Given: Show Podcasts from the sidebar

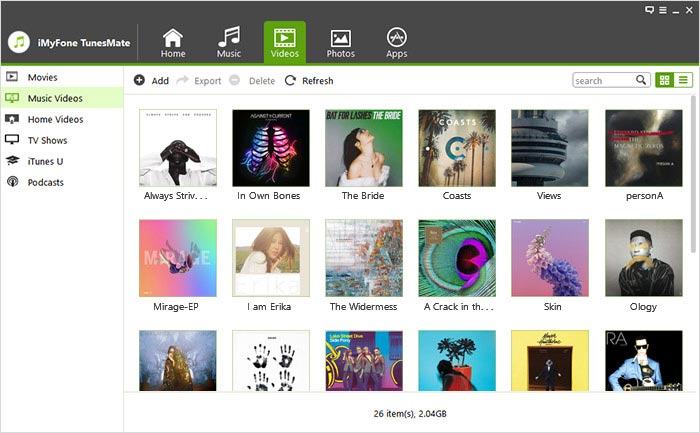Looking at the screenshot, I should (x=45, y=182).
